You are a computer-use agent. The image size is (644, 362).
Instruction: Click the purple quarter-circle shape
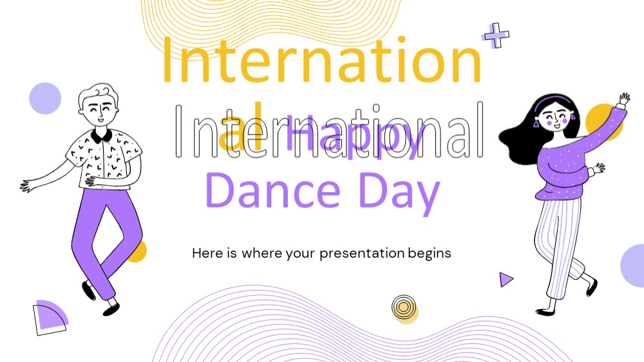click(50, 317)
